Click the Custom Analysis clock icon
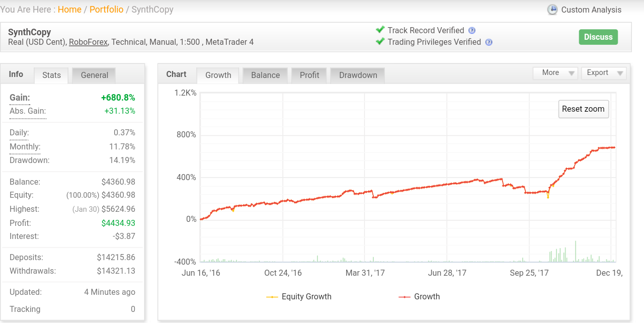This screenshot has width=644, height=323. pos(552,10)
